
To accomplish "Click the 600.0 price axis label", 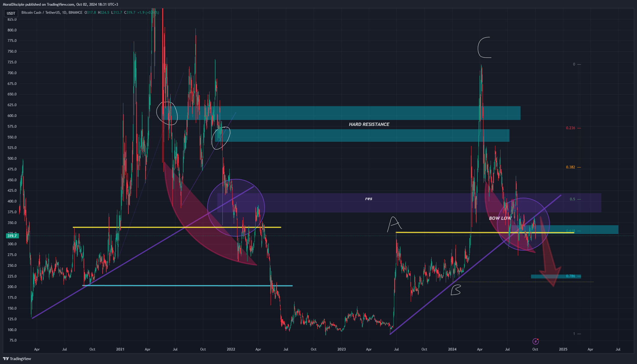I will tap(12, 116).
